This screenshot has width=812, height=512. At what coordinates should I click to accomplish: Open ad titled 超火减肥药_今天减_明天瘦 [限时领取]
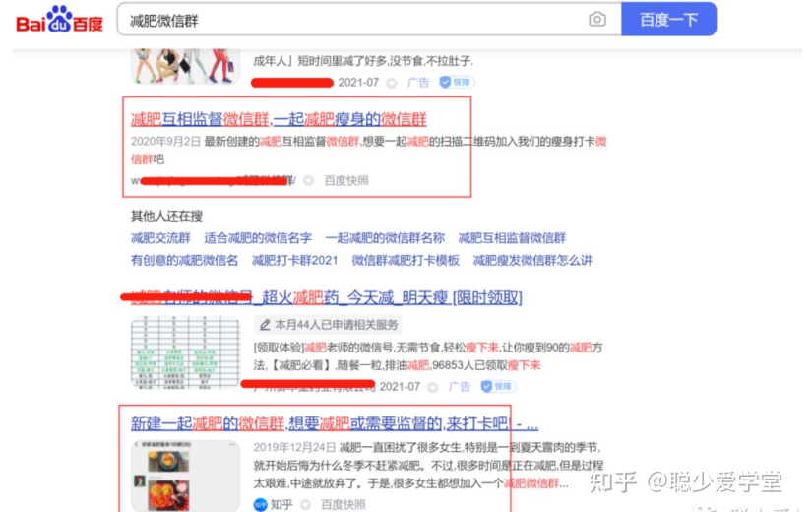(x=326, y=297)
